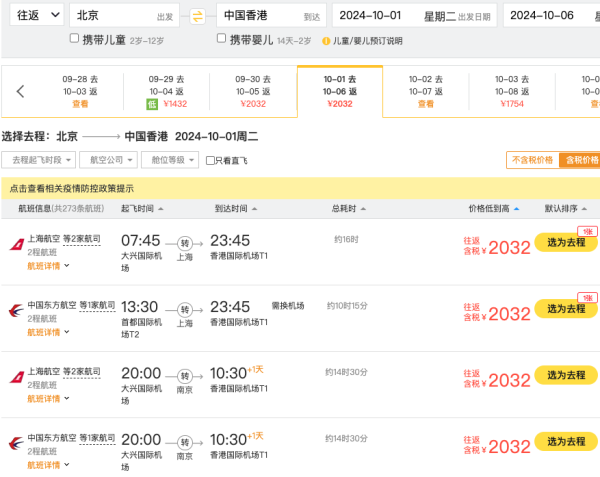The height and width of the screenshot is (477, 600).
Task: Select the 09-30 去 10-05 返 date tab
Action: point(253,91)
